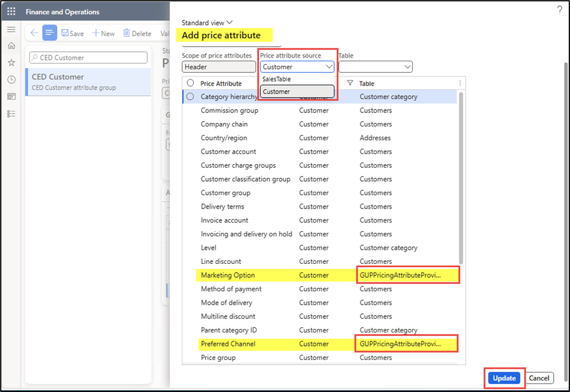
Task: Click the grid vertical scrollbar
Action: [x=461, y=178]
